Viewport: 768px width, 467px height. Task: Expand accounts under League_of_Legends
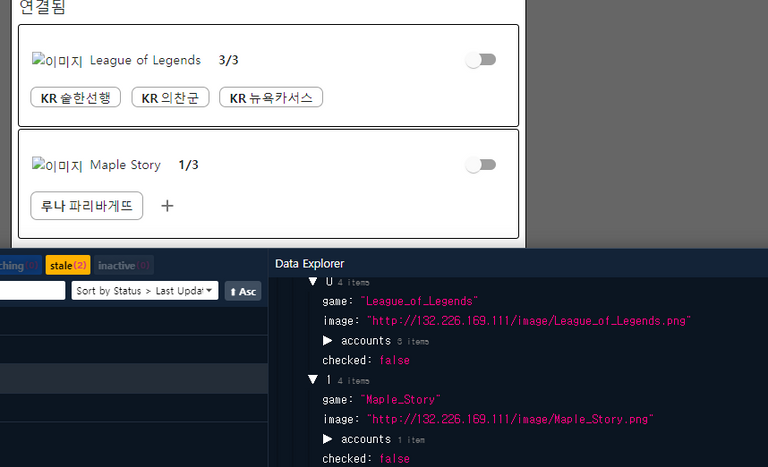point(328,341)
